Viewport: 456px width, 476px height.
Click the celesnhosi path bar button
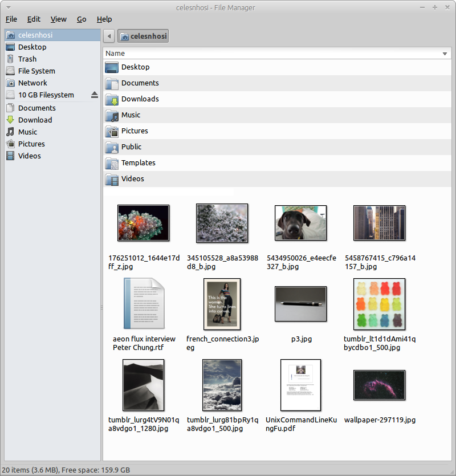[x=143, y=36]
